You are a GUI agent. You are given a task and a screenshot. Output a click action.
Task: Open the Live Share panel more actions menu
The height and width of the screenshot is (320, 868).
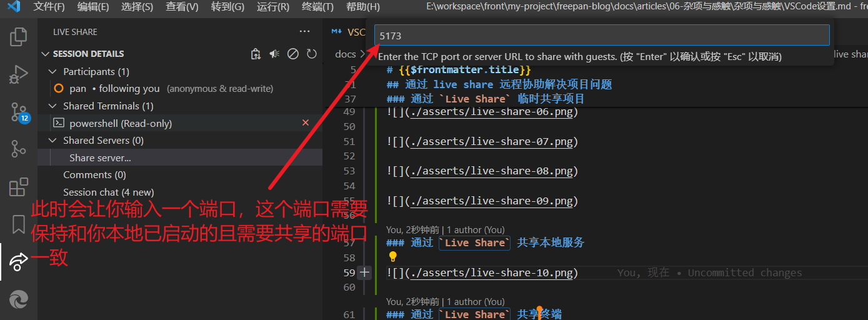click(x=304, y=31)
